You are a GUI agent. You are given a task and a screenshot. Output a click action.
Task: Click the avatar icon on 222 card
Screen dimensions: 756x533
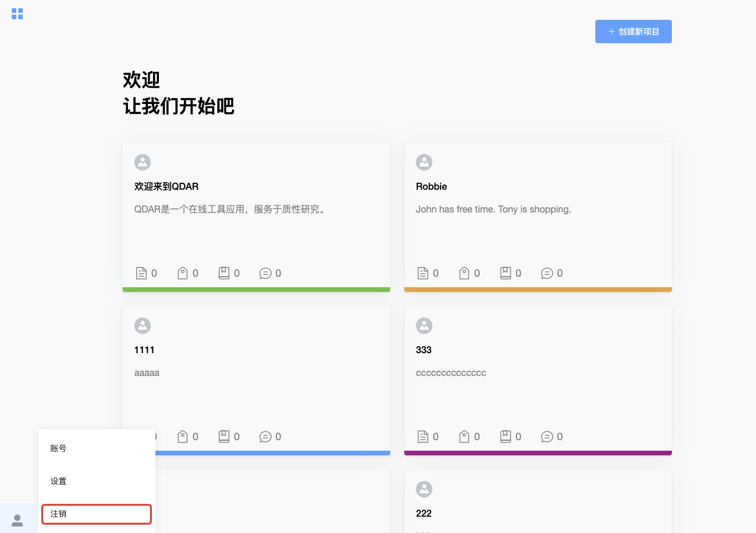click(424, 489)
